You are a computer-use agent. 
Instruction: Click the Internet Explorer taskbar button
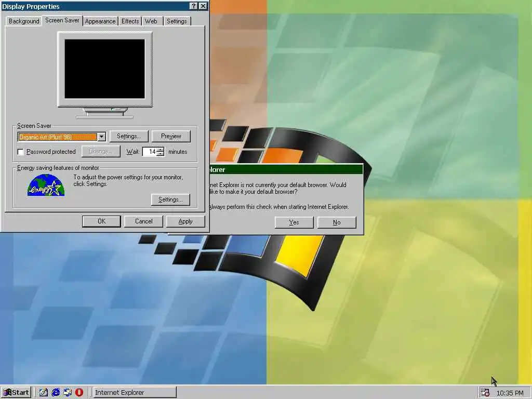(135, 393)
